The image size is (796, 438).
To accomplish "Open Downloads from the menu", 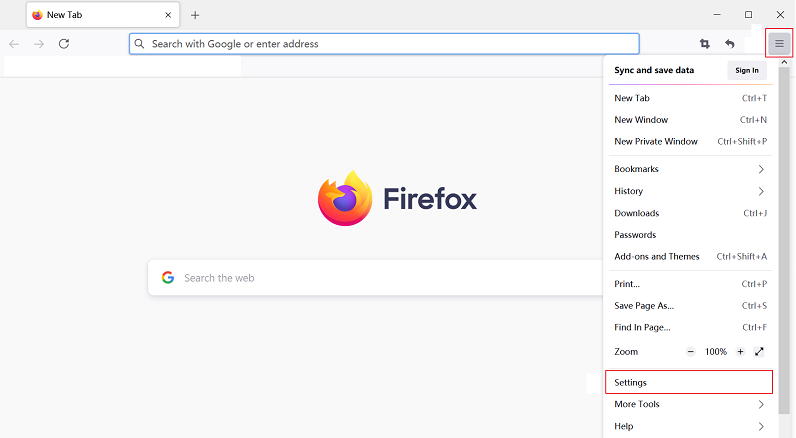I will (x=690, y=213).
